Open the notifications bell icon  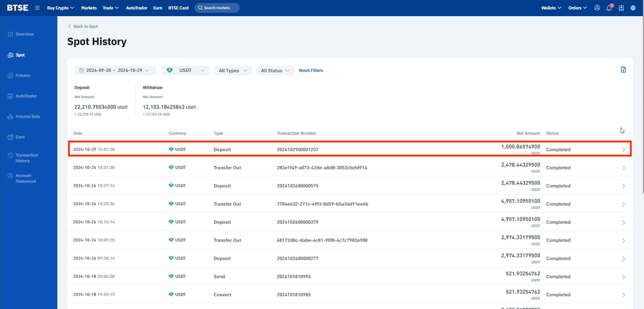(x=609, y=8)
